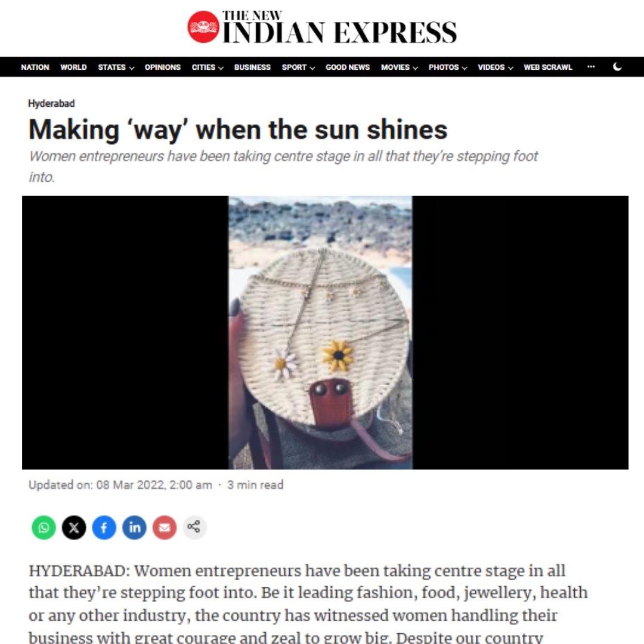Share article via WhatsApp icon
644x644 pixels.
point(44,527)
